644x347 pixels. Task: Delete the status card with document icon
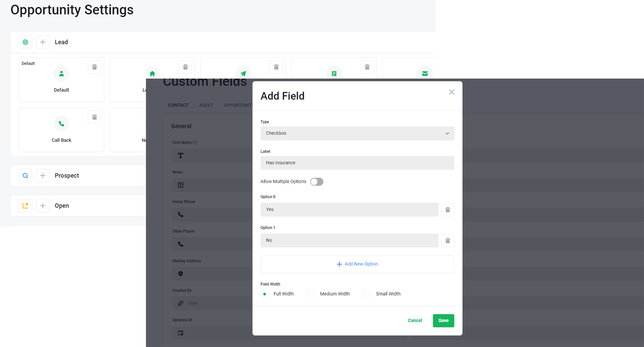click(367, 67)
